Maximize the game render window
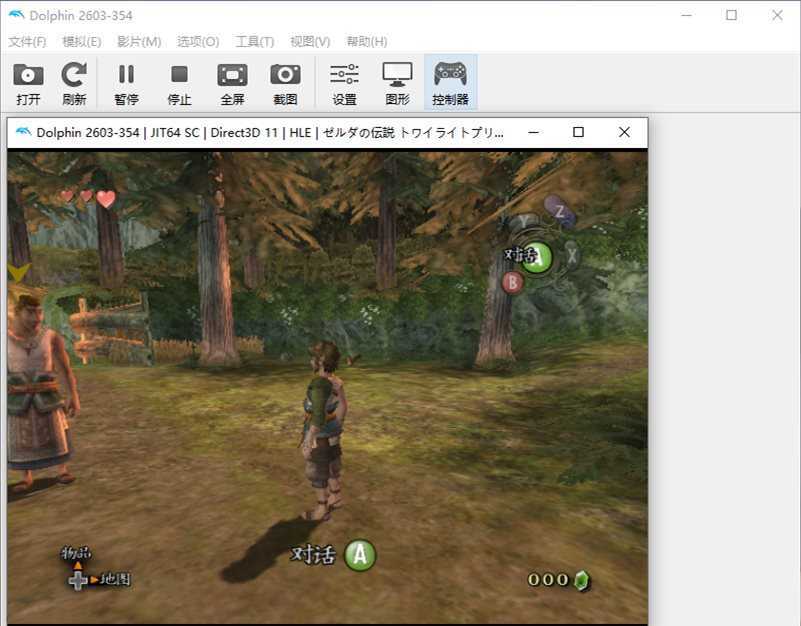 point(578,132)
